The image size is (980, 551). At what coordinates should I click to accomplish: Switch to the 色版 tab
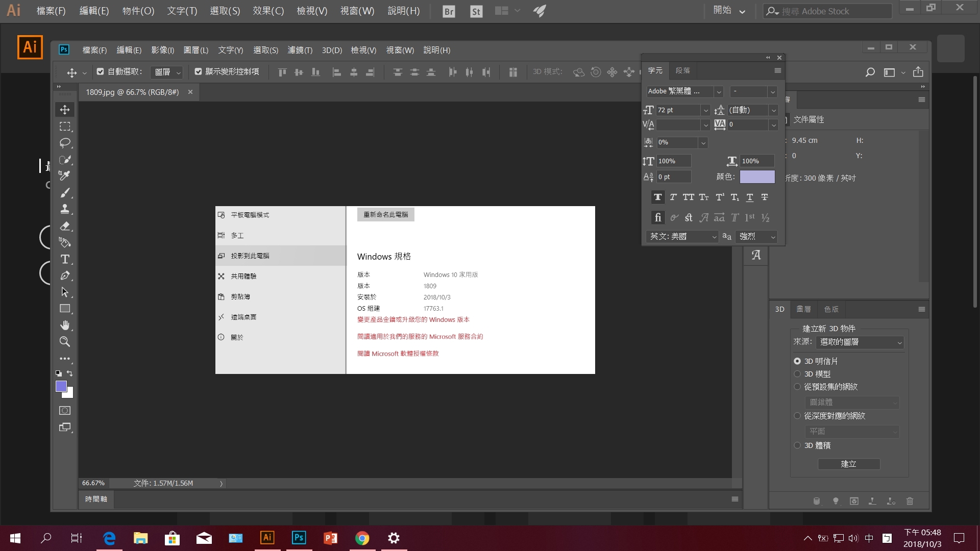point(831,309)
